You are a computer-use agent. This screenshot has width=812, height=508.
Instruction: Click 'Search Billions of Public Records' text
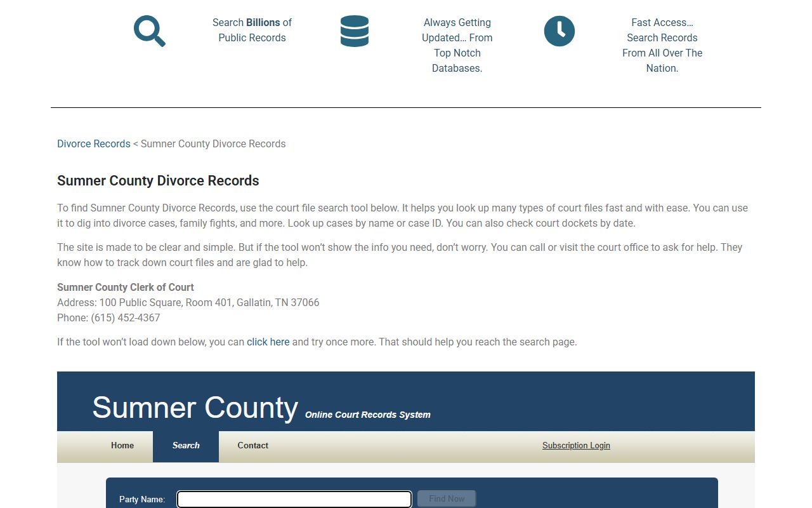252,30
